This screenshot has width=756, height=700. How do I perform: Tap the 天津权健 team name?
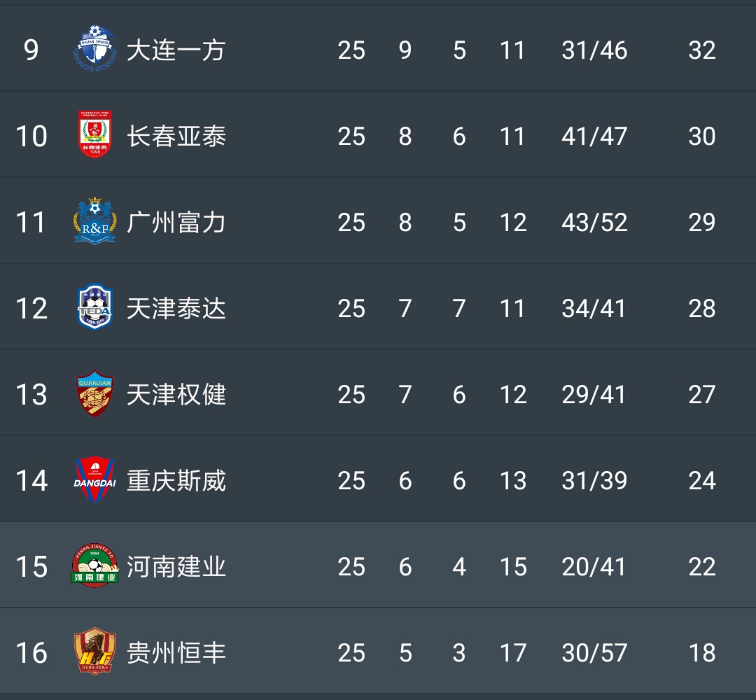[x=176, y=395]
